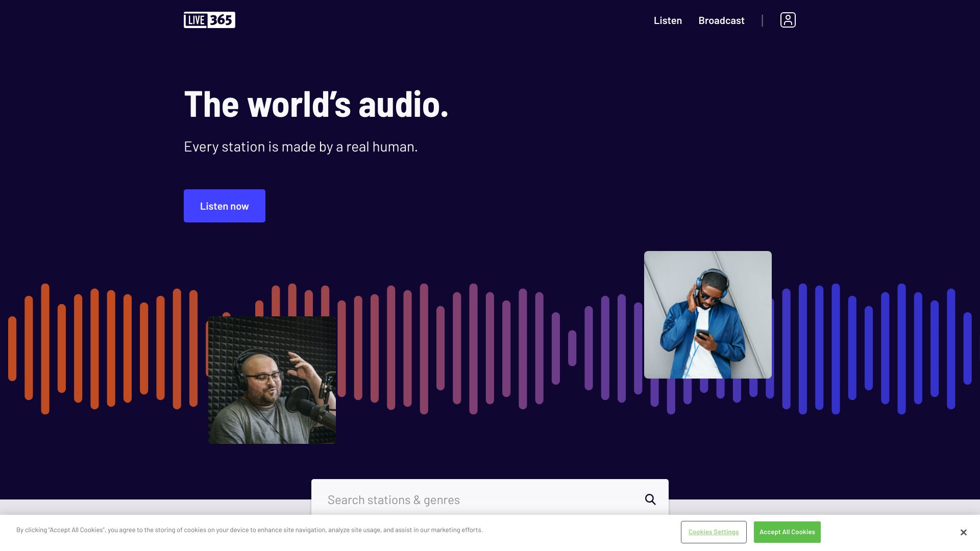Focus the Search stations & genres field
This screenshot has width=980, height=551.
[475, 499]
